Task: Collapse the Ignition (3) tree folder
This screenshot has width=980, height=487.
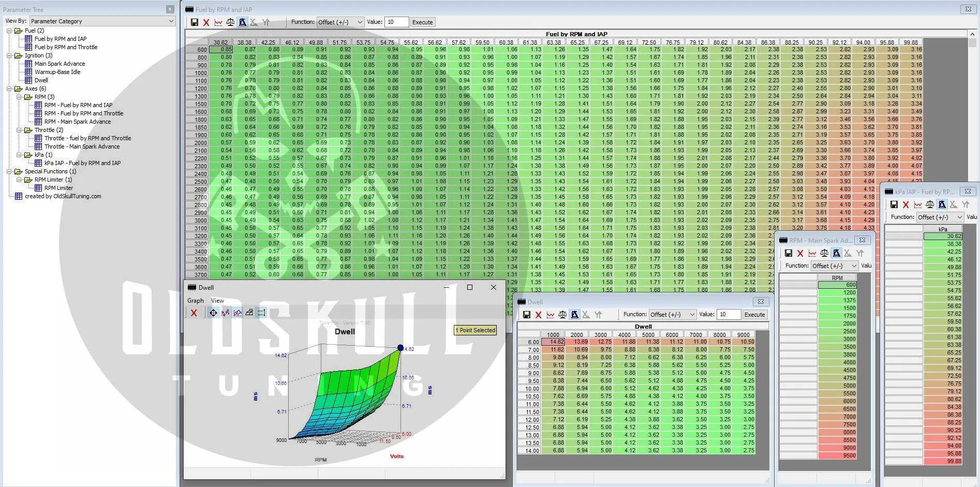Action: coord(9,55)
